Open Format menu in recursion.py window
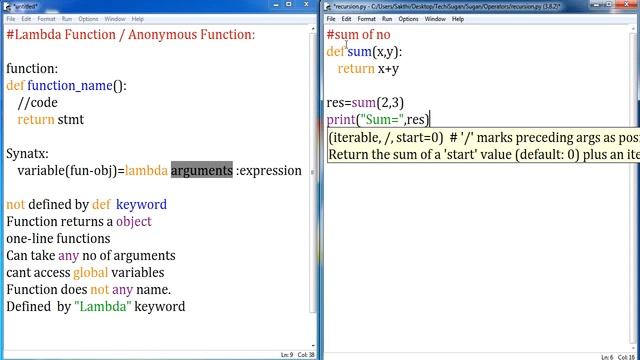The image size is (640, 360). tap(367, 19)
